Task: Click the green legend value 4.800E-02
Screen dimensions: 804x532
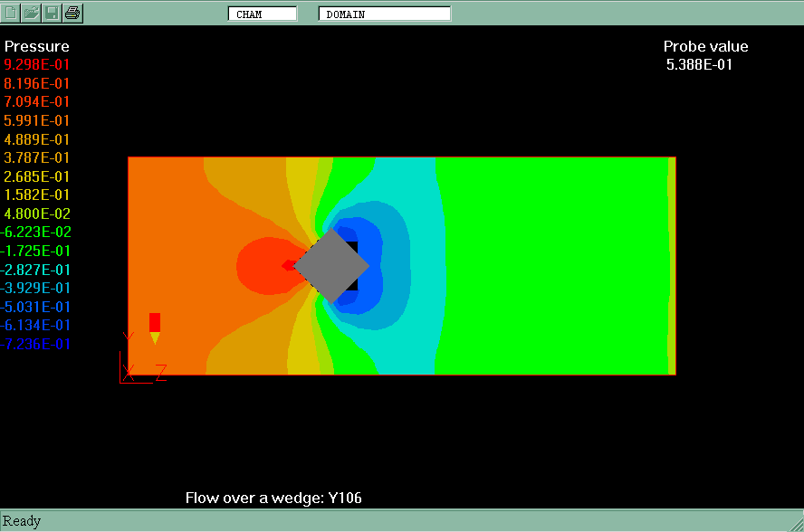Action: (37, 214)
